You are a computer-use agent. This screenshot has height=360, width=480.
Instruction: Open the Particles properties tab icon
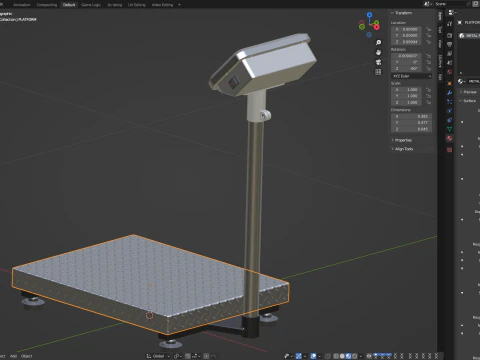click(449, 102)
